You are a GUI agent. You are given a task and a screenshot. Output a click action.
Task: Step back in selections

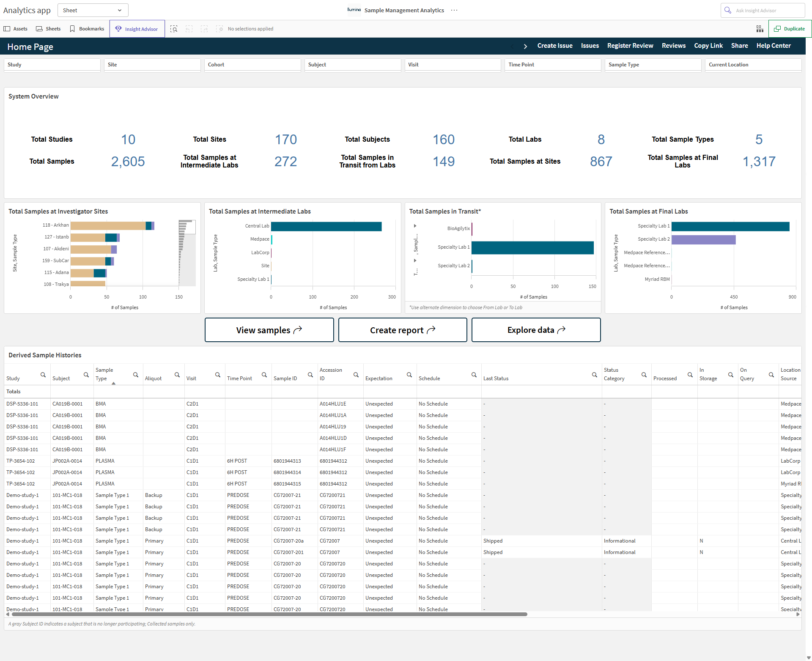[x=189, y=29]
